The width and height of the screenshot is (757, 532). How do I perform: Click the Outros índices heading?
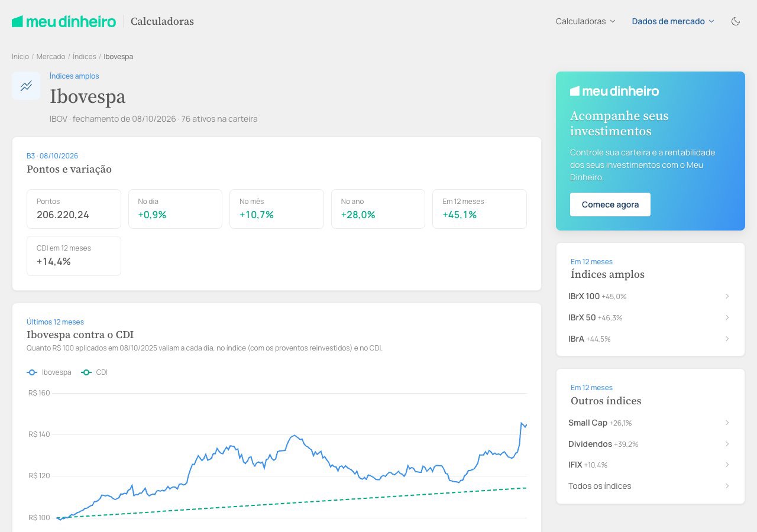pos(606,401)
